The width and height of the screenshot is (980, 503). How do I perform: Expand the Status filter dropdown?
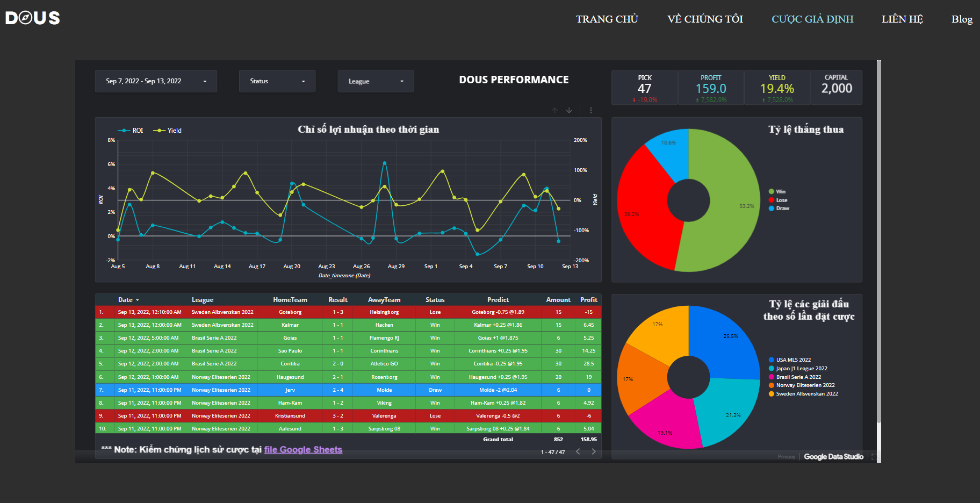click(277, 81)
